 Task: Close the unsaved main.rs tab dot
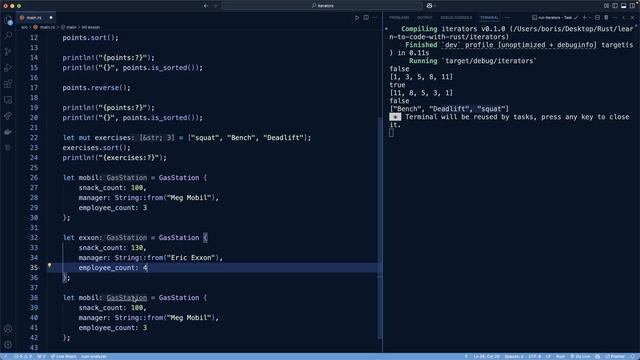pyautogui.click(x=51, y=18)
